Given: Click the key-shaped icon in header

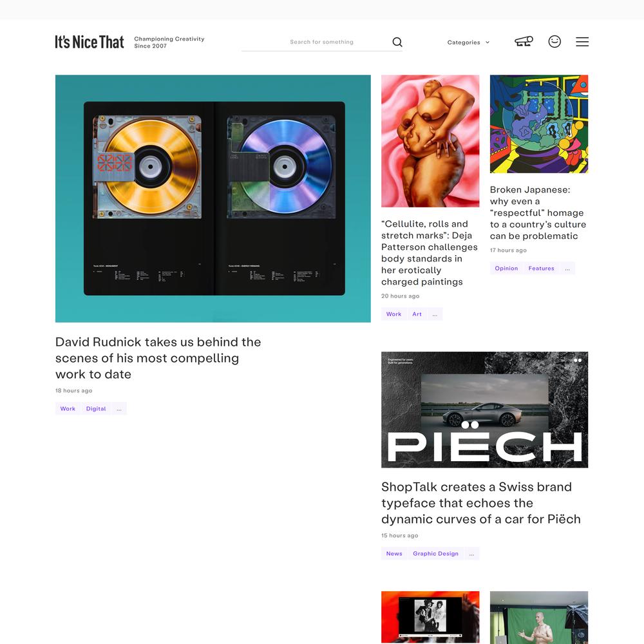Looking at the screenshot, I should coord(524,41).
